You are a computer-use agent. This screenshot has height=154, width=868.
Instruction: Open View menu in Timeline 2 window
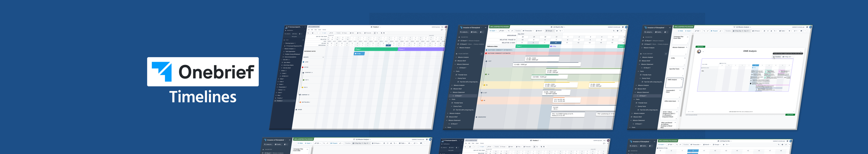click(316, 30)
